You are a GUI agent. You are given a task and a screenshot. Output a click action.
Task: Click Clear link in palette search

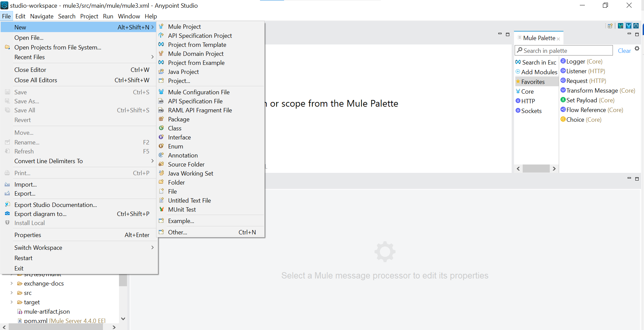coord(624,51)
